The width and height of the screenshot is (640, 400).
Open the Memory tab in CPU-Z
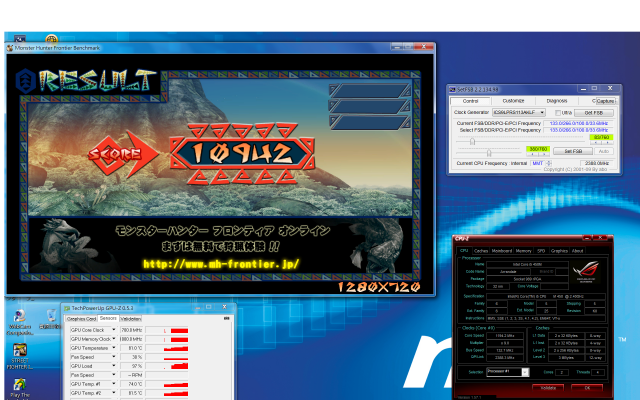click(x=523, y=251)
